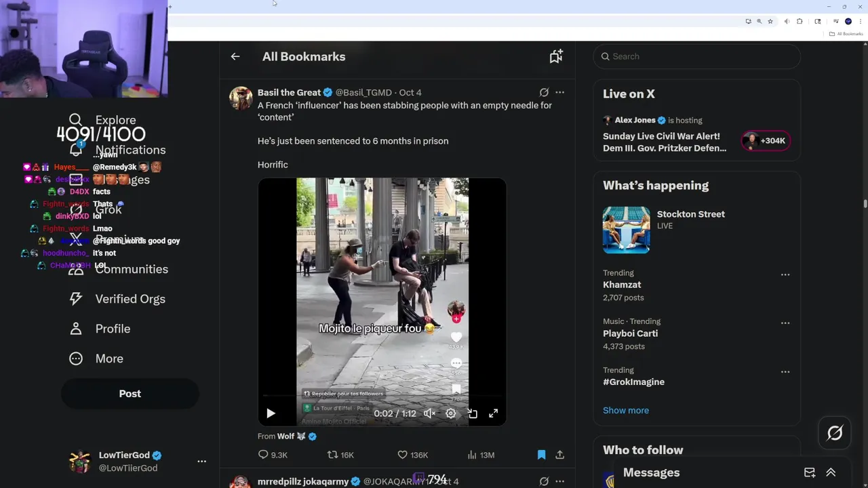The height and width of the screenshot is (488, 868).
Task: Open more options for #GrokImagine trend
Action: pos(785,372)
